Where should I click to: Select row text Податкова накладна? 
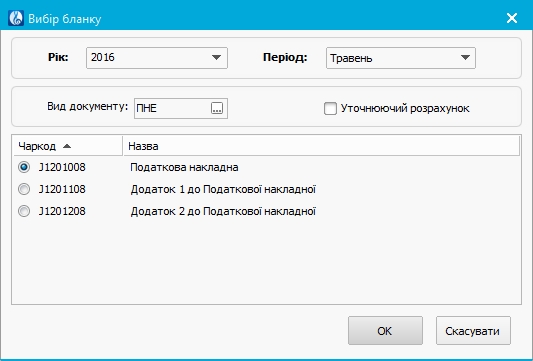coord(184,167)
